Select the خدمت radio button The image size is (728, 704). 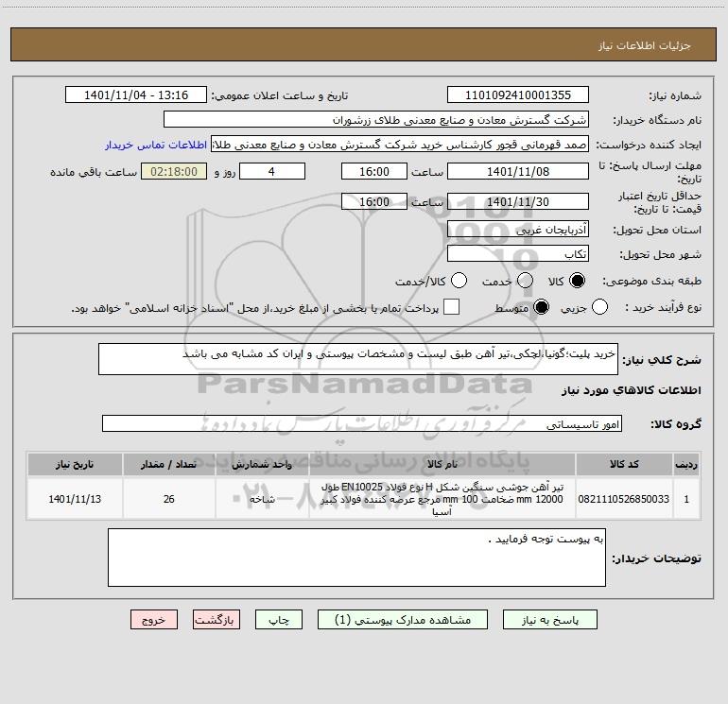point(525,281)
